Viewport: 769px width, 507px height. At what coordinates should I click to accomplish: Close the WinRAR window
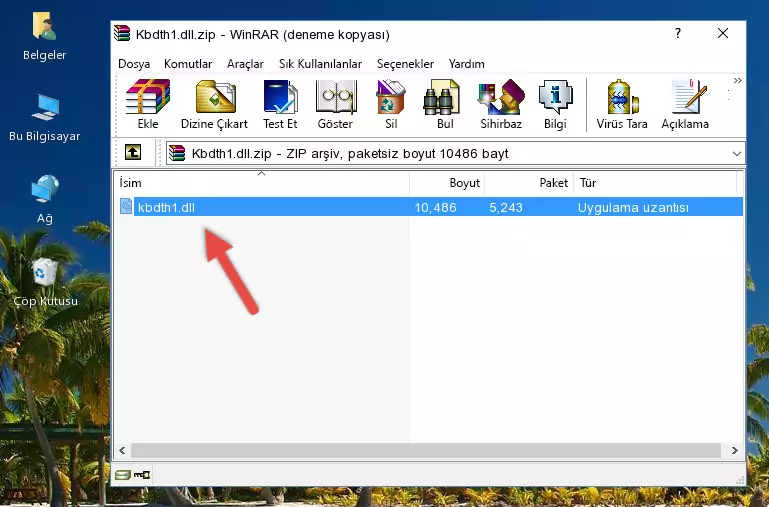[722, 33]
